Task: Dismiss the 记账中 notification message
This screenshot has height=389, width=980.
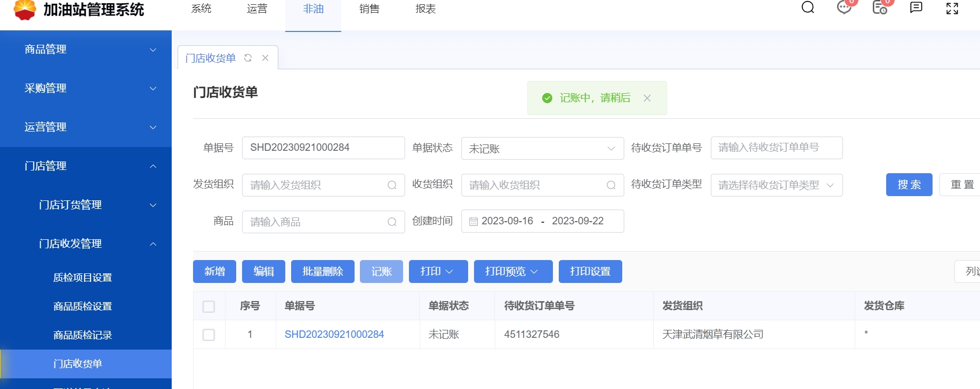Action: coord(647,98)
